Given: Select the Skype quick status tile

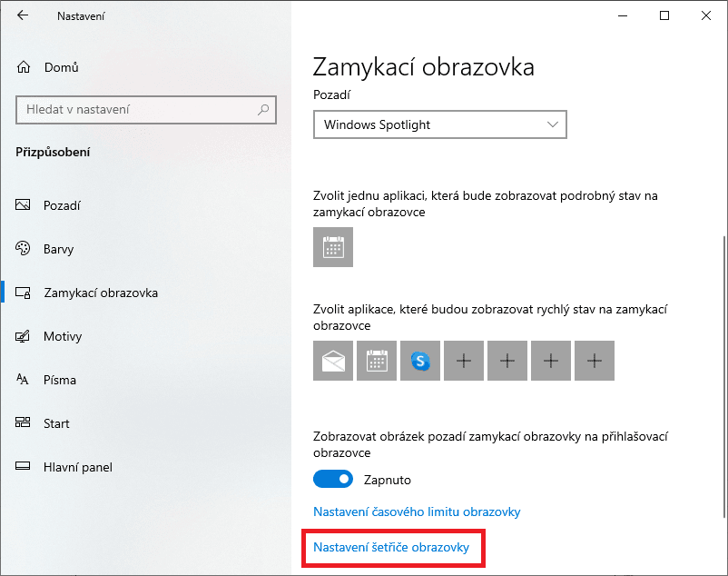Looking at the screenshot, I should 420,361.
